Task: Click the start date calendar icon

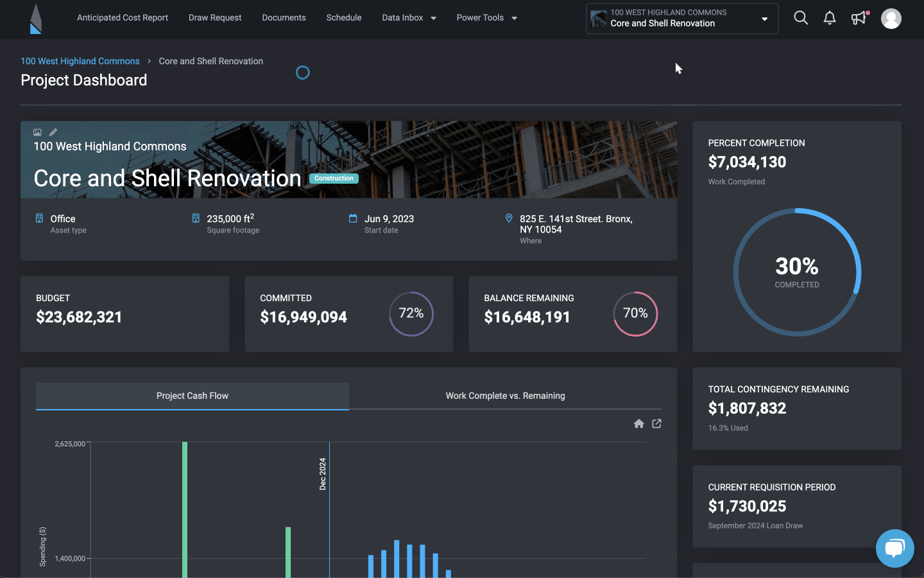Action: (353, 218)
